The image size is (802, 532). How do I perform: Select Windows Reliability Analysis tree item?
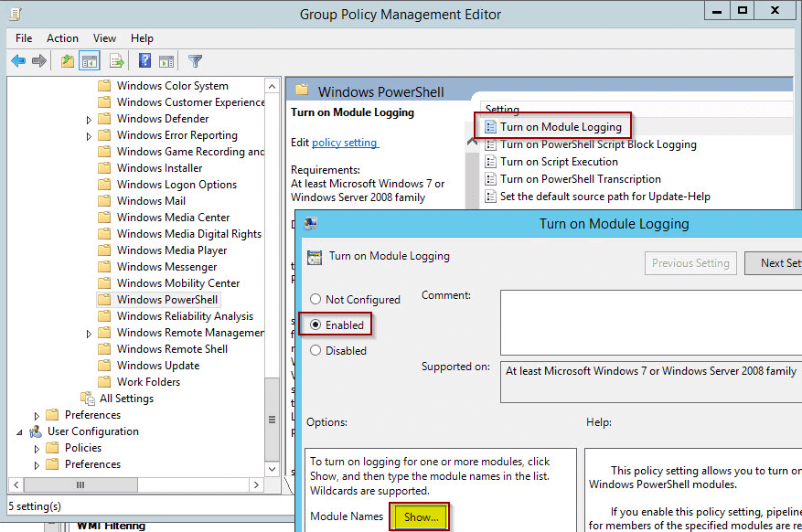coord(185,316)
